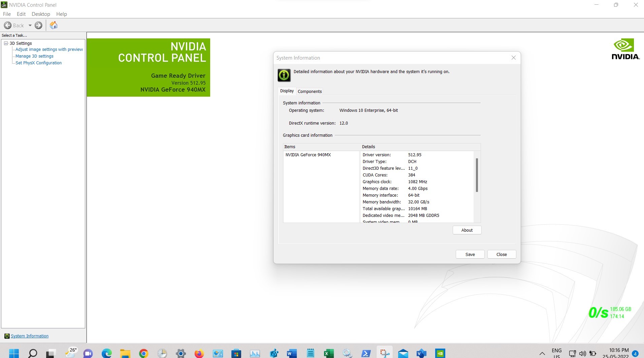Select NVIDIA GeForce 940MX in Items list
Viewport: 644px width, 358px height.
[308, 155]
